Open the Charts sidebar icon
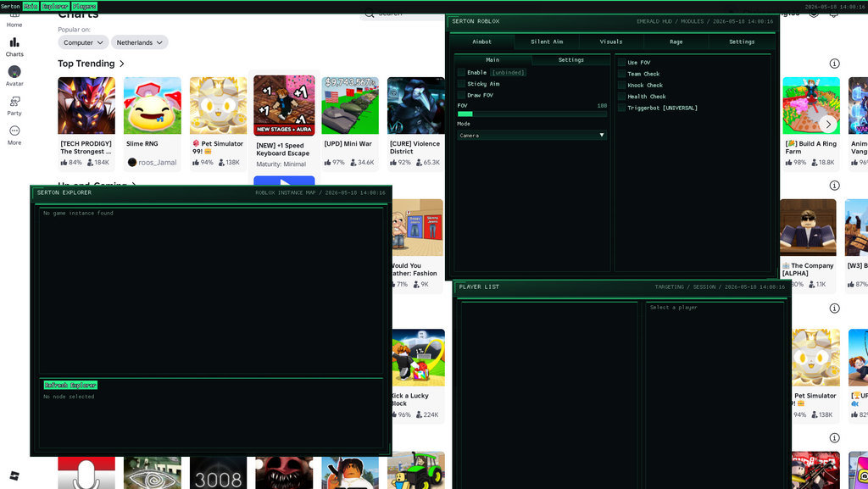The image size is (868, 489). click(x=14, y=42)
